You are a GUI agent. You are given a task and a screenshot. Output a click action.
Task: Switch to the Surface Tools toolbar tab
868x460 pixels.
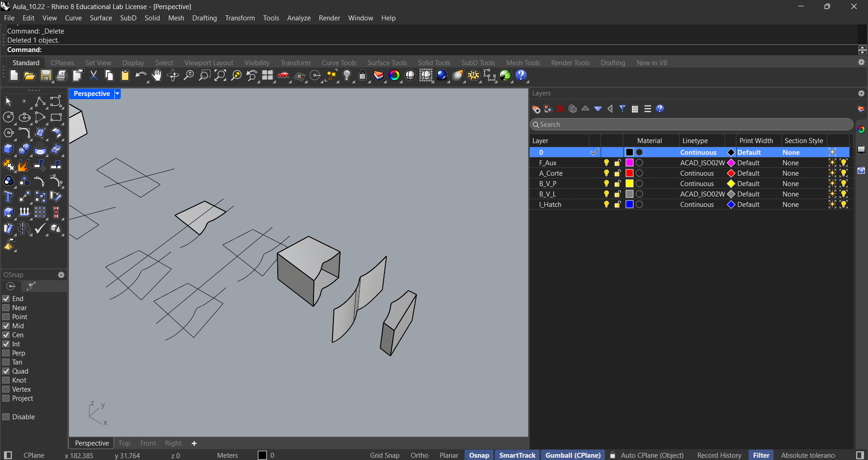[x=387, y=63]
